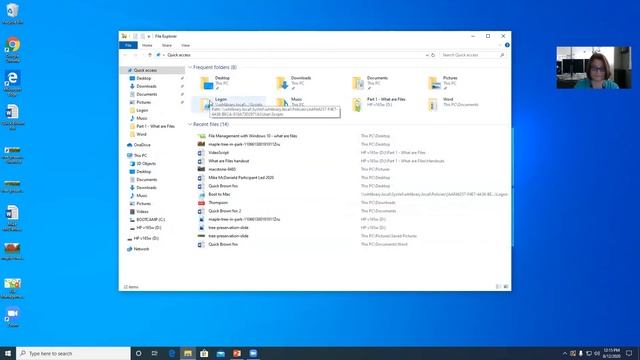Click the Back arrow in File Explorer

[x=125, y=55]
